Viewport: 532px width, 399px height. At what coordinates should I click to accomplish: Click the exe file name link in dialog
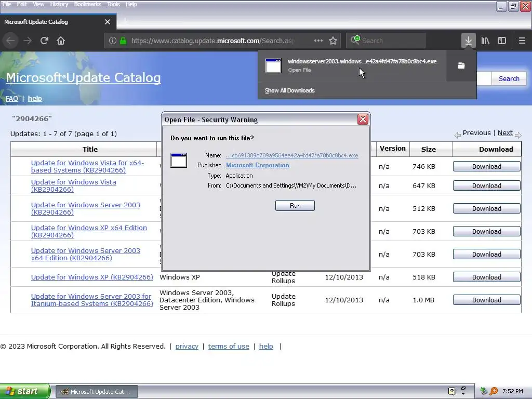[292, 155]
